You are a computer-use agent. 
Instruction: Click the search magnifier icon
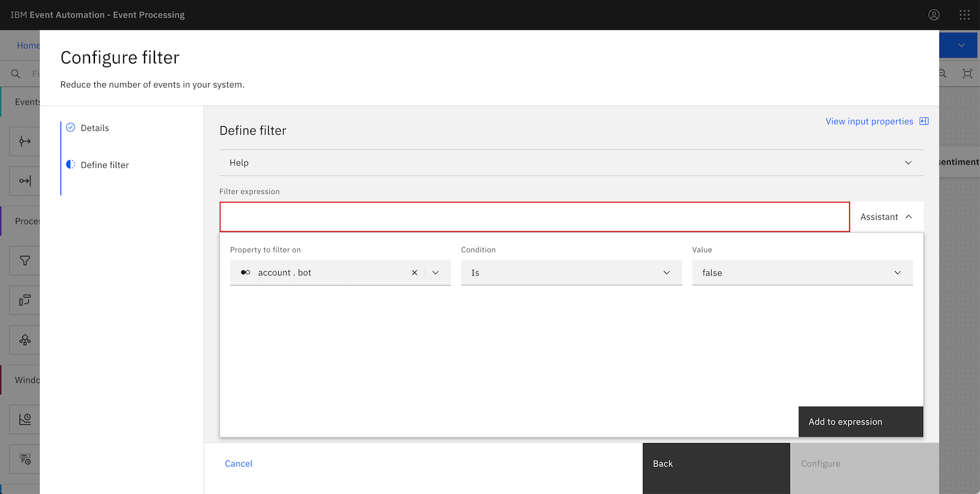pos(16,73)
